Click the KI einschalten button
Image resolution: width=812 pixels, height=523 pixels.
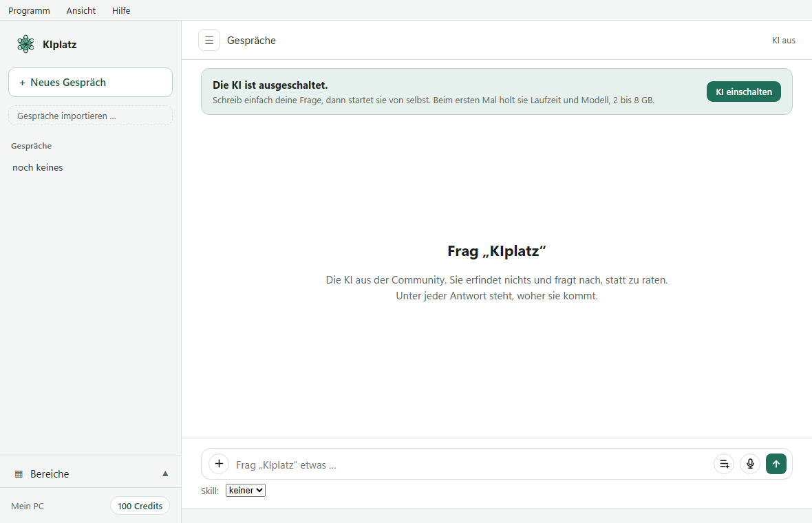744,92
